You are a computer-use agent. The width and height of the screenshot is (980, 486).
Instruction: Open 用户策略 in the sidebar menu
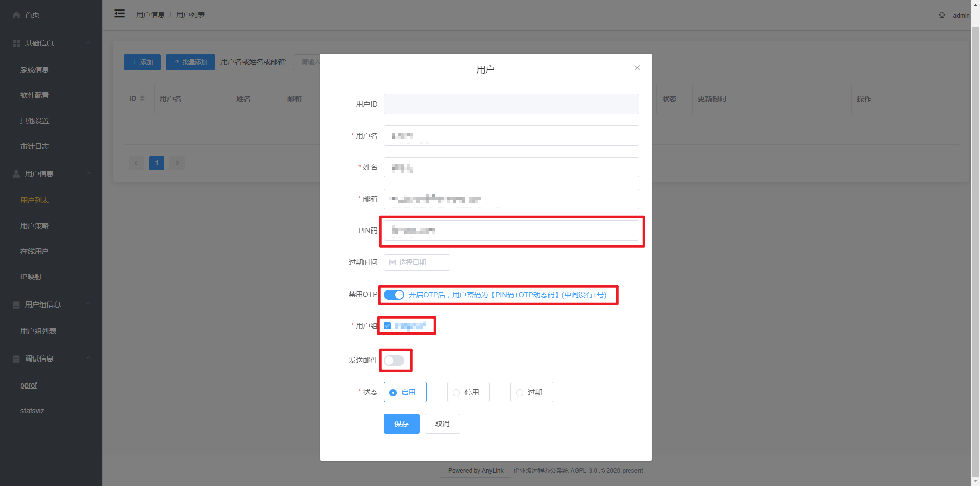coord(35,226)
